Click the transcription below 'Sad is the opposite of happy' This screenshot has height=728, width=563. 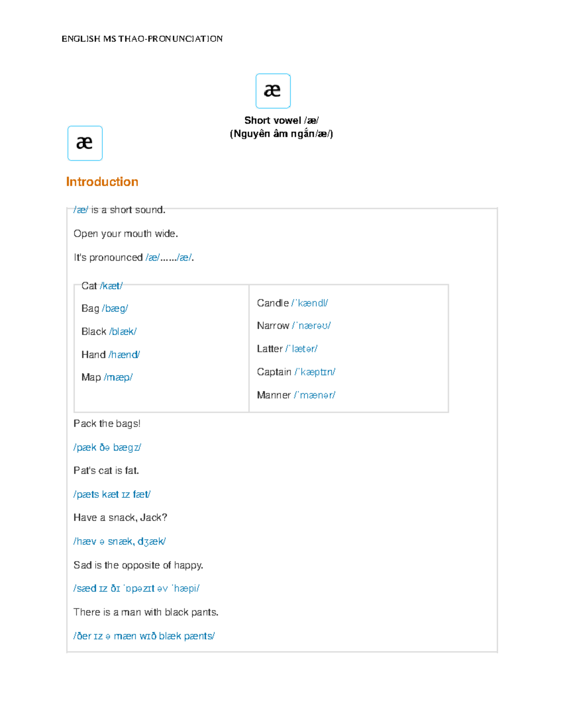[x=137, y=588]
